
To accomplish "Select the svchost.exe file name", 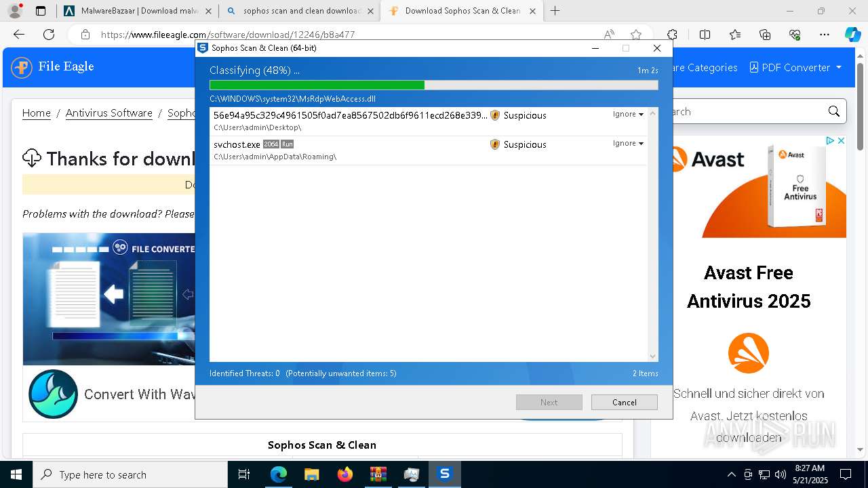I will pos(237,144).
